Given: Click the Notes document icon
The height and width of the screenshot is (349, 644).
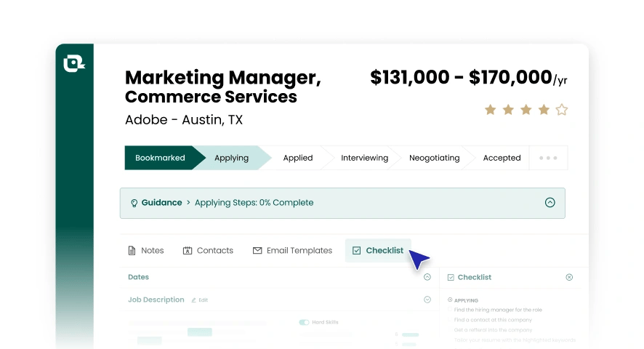Looking at the screenshot, I should coord(132,251).
